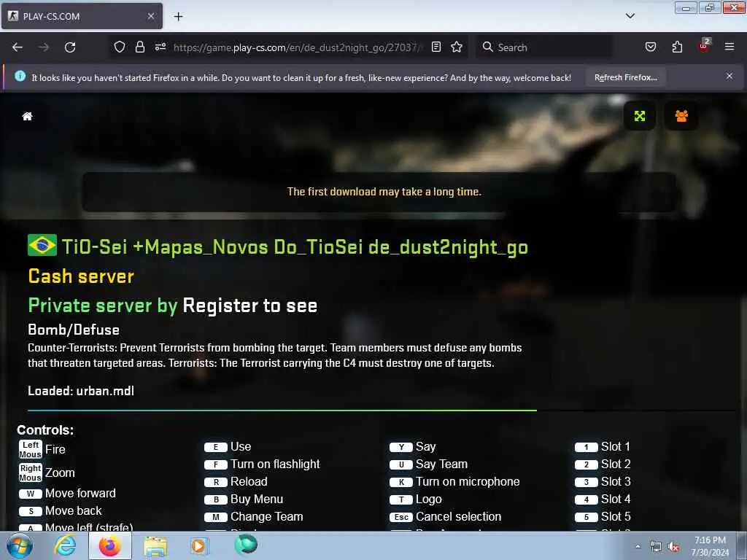The width and height of the screenshot is (747, 560).
Task: Click the 5 key for Slot 5
Action: (x=586, y=517)
